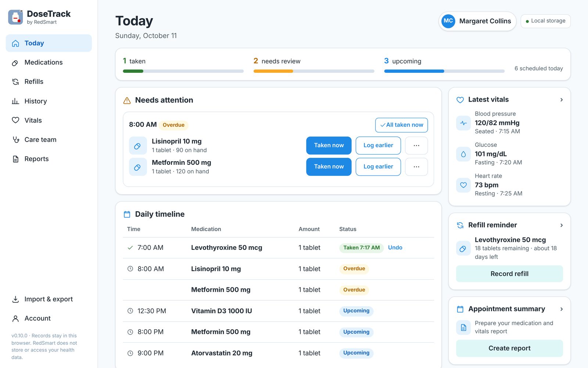Click the DoseTrack pill bottle logo
The width and height of the screenshot is (588, 368).
coord(15,17)
